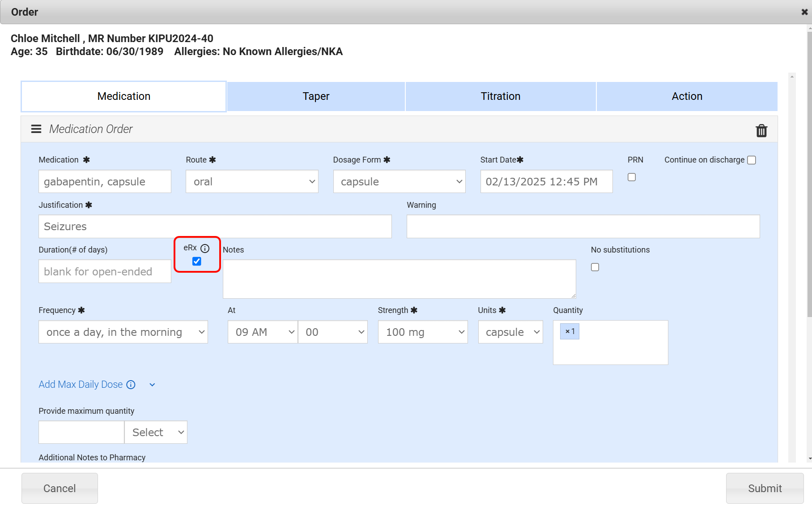Switch to the Taper tab
This screenshot has height=506, width=812.
[x=316, y=96]
